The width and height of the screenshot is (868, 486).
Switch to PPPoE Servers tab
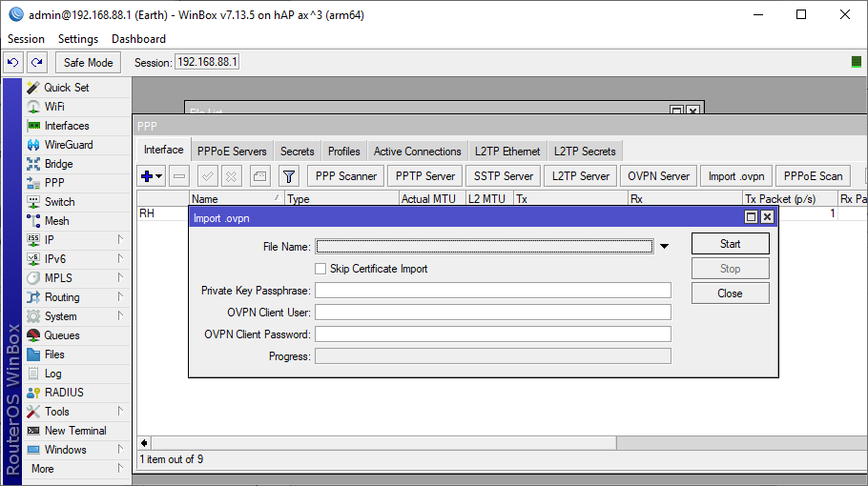pyautogui.click(x=232, y=151)
